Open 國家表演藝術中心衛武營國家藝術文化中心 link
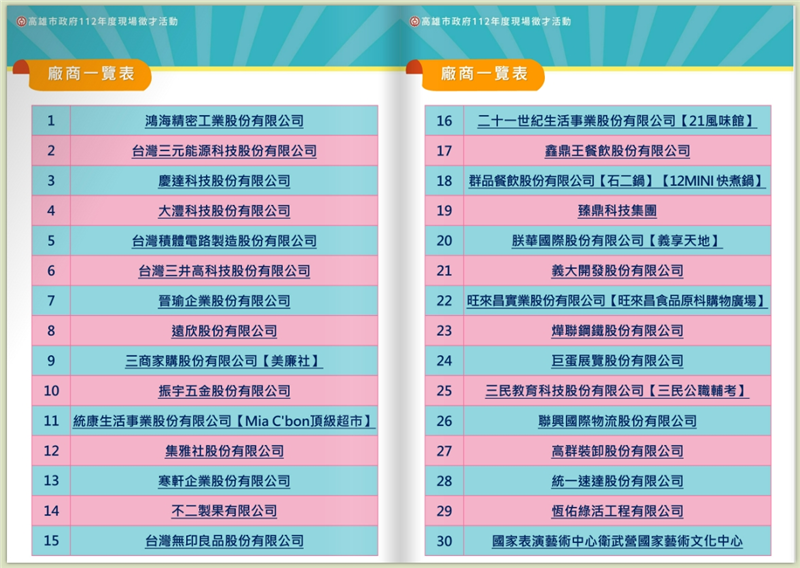Screen dimensions: 800x568 [x=617, y=541]
